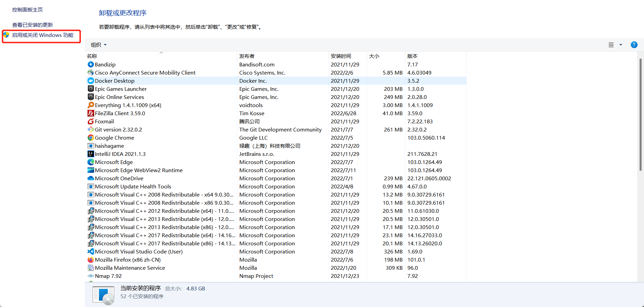This screenshot has width=644, height=307.
Task: Click publisher 'The Git Development Community'
Action: coord(280,129)
